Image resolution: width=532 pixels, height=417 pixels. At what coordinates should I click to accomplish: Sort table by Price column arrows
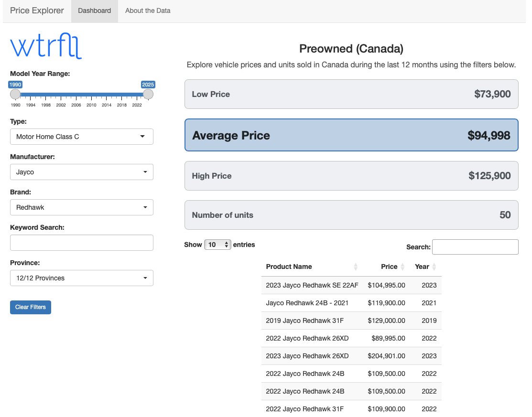click(x=402, y=267)
